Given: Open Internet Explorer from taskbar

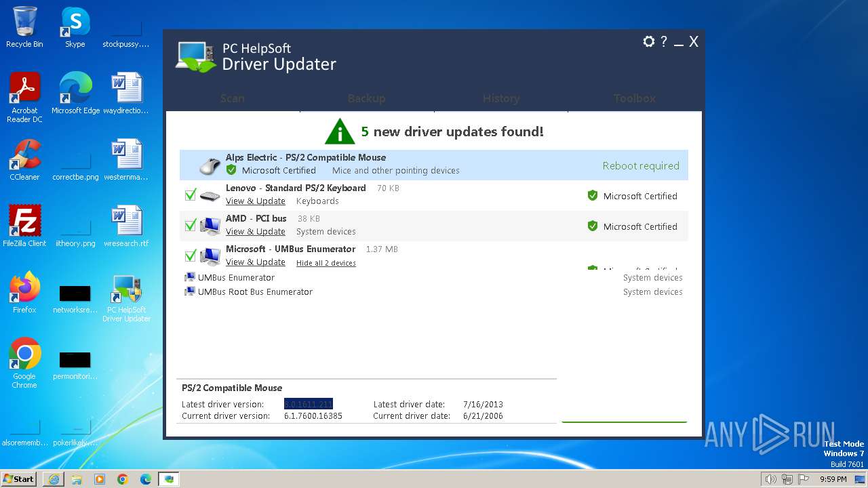Looking at the screenshot, I should [54, 479].
